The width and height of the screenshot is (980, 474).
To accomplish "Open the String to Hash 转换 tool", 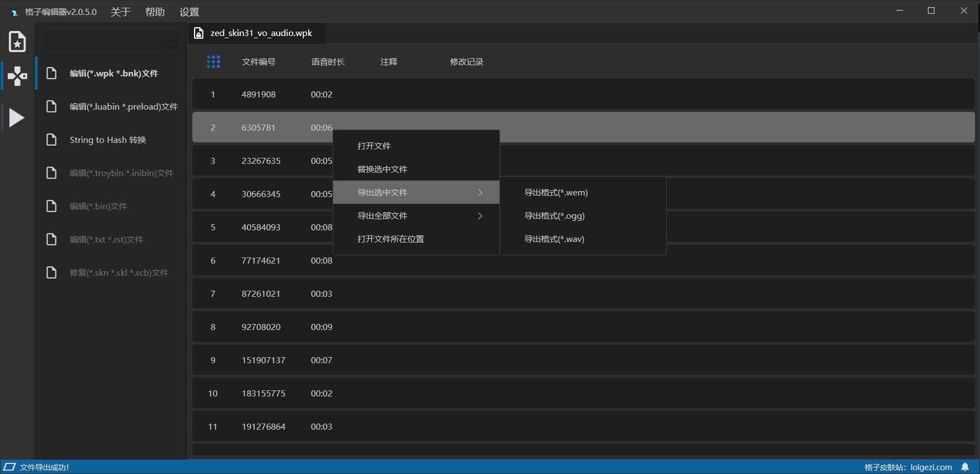I will (108, 140).
